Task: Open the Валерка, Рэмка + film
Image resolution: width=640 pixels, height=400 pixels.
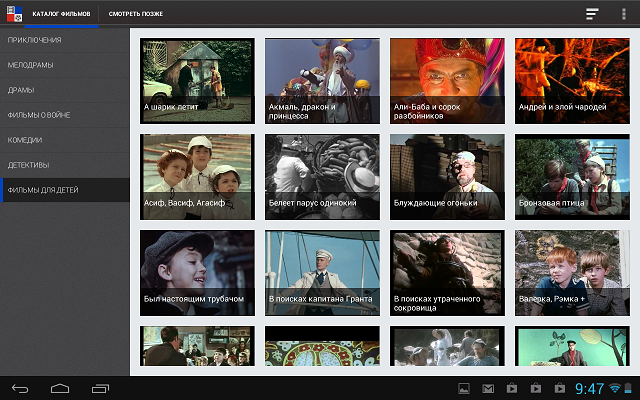Action: (572, 273)
